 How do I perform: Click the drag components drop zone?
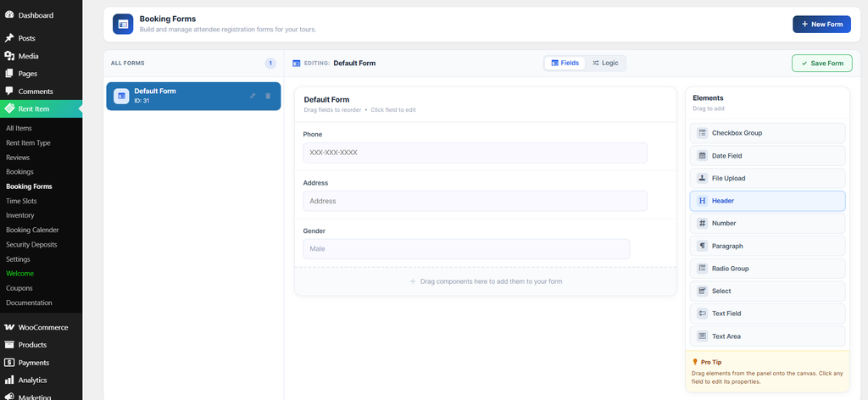click(486, 281)
